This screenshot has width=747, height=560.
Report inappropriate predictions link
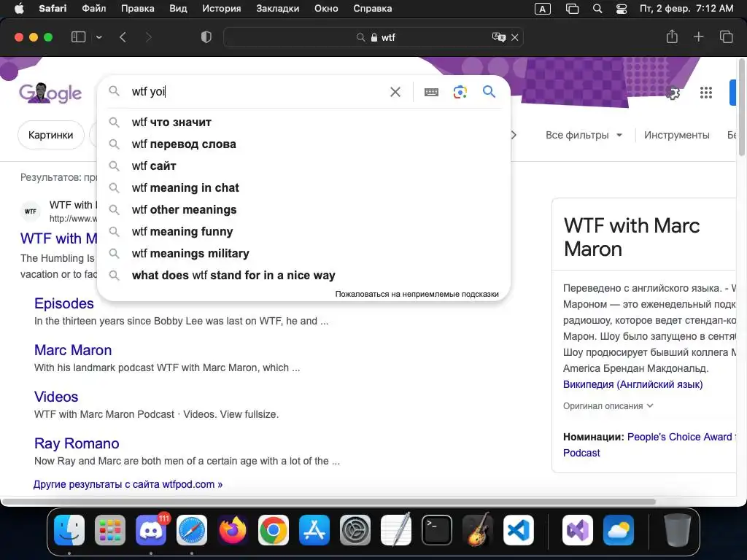point(417,294)
